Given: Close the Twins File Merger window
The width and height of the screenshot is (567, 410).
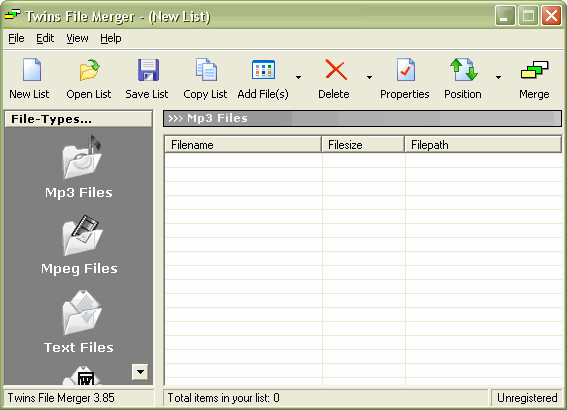Looking at the screenshot, I should pyautogui.click(x=551, y=16).
